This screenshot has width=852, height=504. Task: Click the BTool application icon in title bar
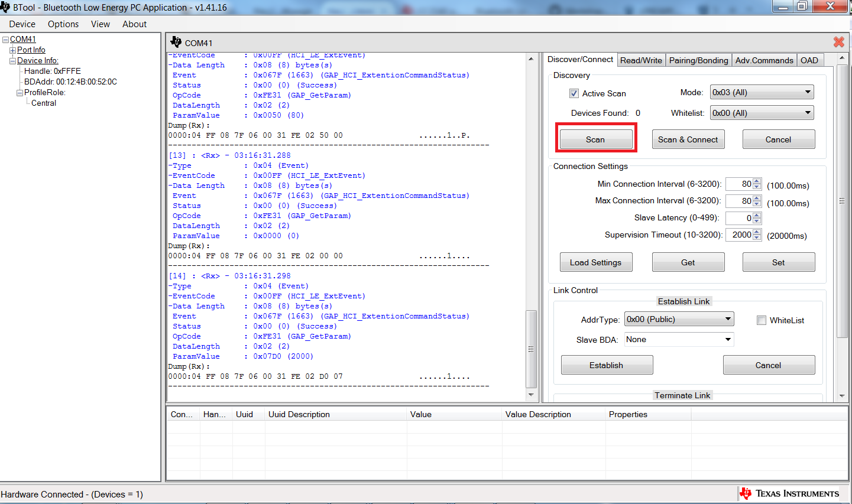5,7
